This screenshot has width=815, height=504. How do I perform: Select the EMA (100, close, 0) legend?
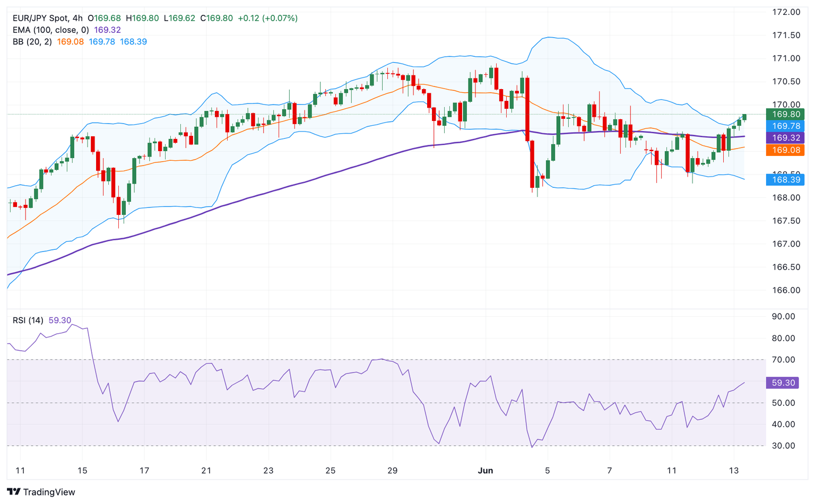50,30
